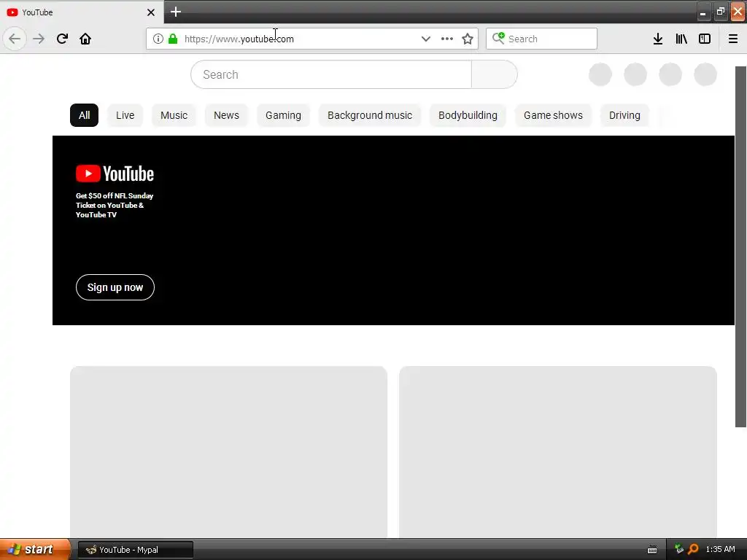Image resolution: width=747 pixels, height=560 pixels.
Task: Toggle the sidebar view icon
Action: tap(705, 39)
